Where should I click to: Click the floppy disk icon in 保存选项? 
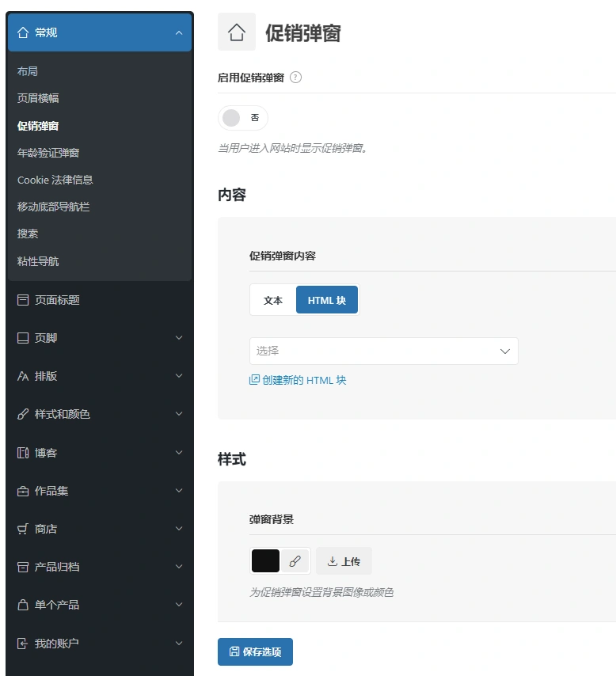click(x=234, y=651)
